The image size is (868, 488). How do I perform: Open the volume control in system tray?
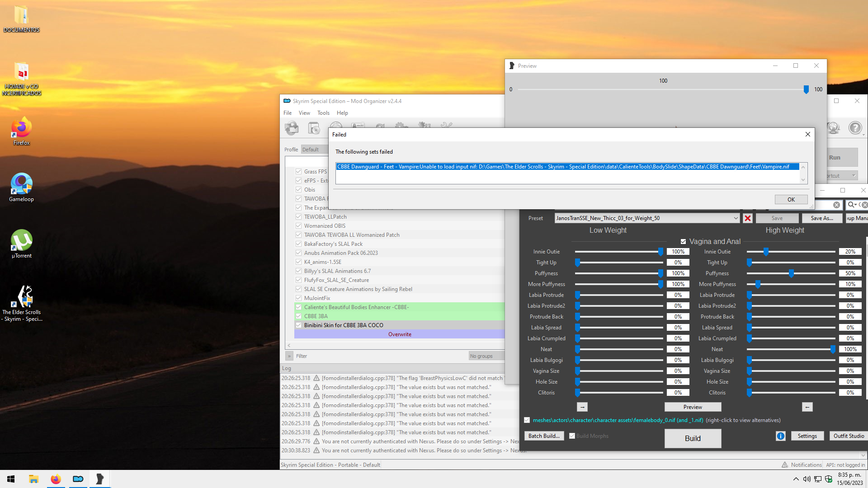[807, 479]
